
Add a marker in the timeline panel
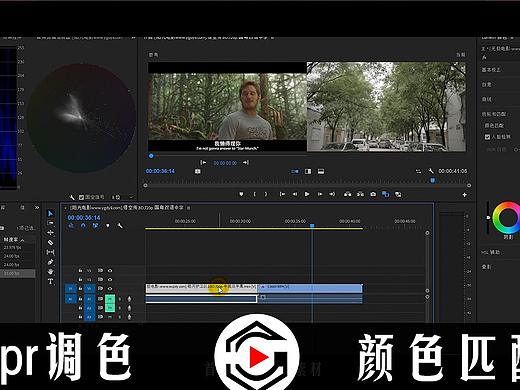[x=108, y=226]
